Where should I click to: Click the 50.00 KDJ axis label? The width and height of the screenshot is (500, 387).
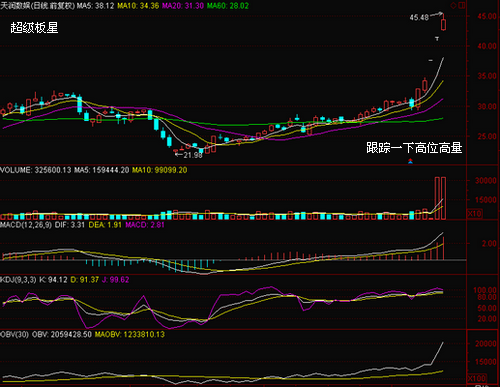point(487,308)
